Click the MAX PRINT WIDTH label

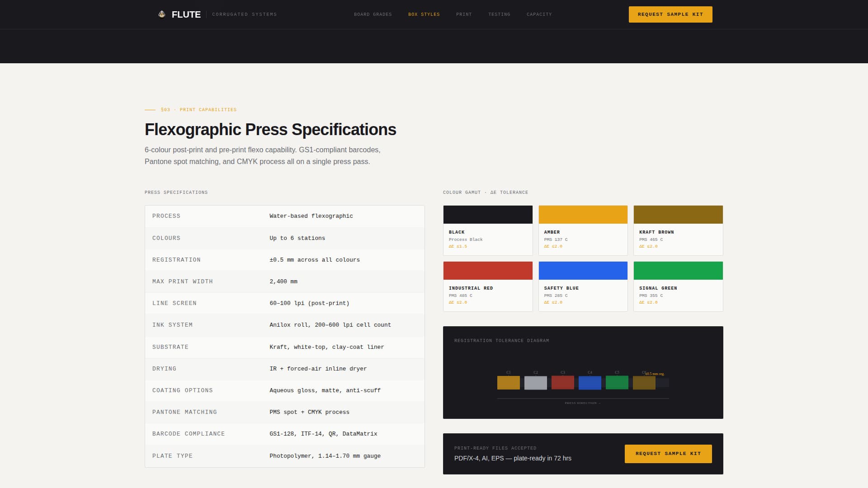click(x=183, y=282)
